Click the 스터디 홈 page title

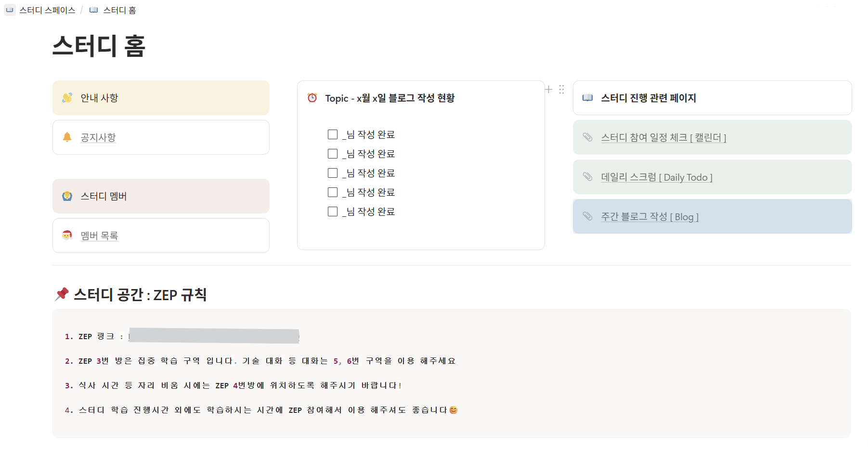pyautogui.click(x=99, y=46)
